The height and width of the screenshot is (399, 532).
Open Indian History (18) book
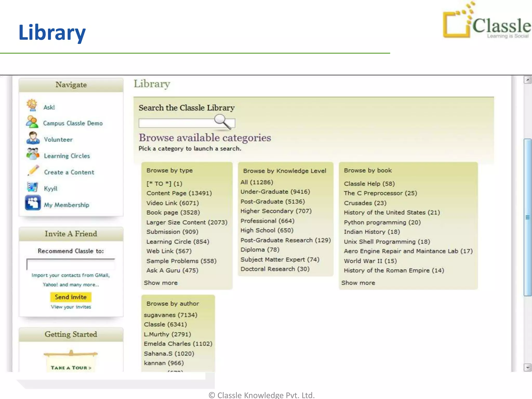[x=372, y=232]
